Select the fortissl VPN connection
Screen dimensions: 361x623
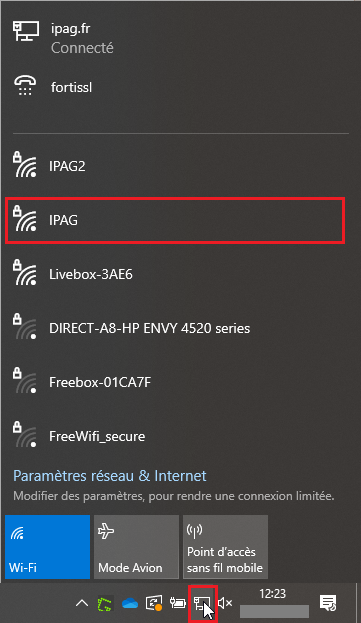pos(175,87)
